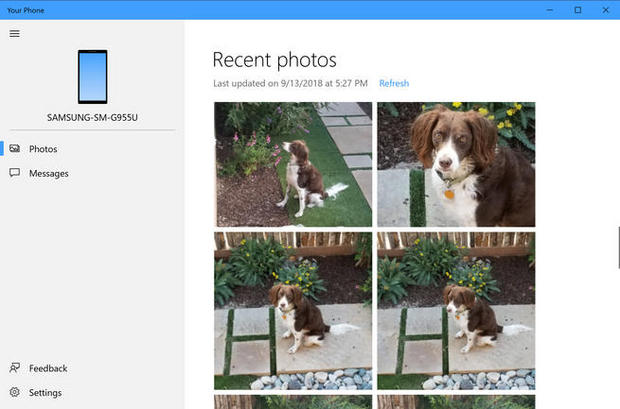Viewport: 620px width, 409px height.
Task: Click the blue phone device icon
Action: (x=93, y=77)
